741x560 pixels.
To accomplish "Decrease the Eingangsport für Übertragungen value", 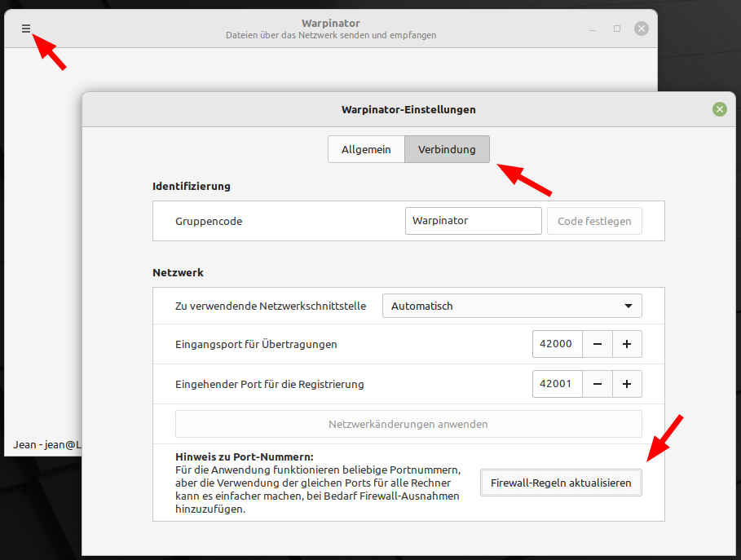I will pyautogui.click(x=598, y=344).
